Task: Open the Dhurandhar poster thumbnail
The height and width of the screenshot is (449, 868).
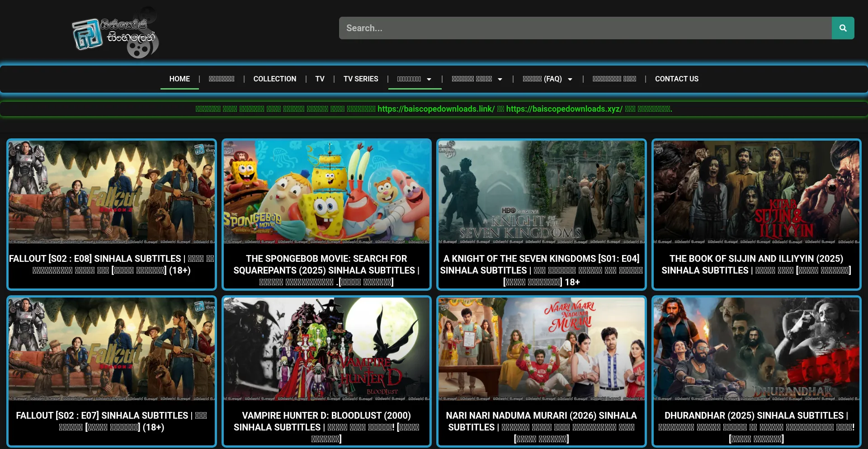Action: [x=756, y=349]
